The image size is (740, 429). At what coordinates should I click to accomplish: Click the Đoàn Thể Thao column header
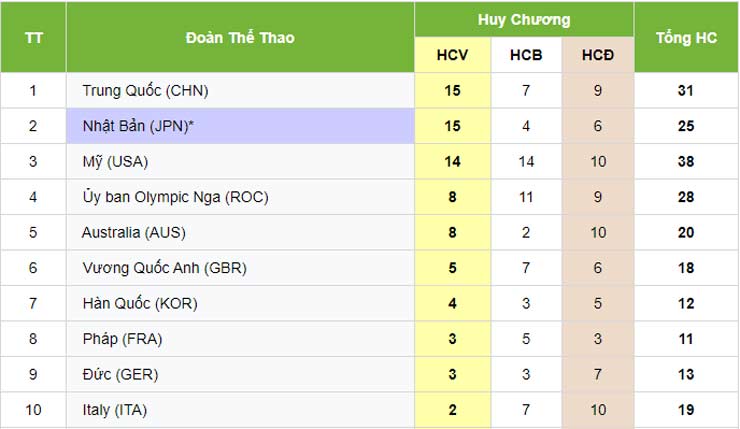(240, 38)
